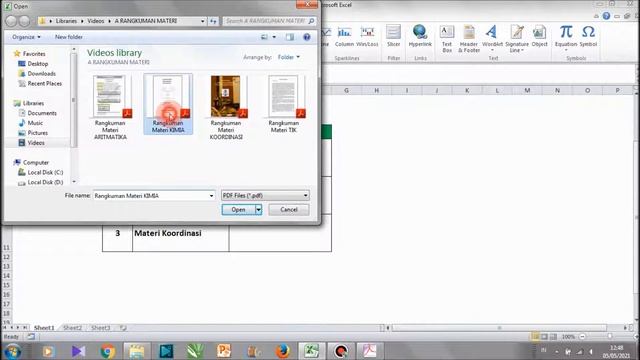This screenshot has width=640, height=360.
Task: Insert Hyperlink in Excel ribbon
Action: click(x=420, y=36)
